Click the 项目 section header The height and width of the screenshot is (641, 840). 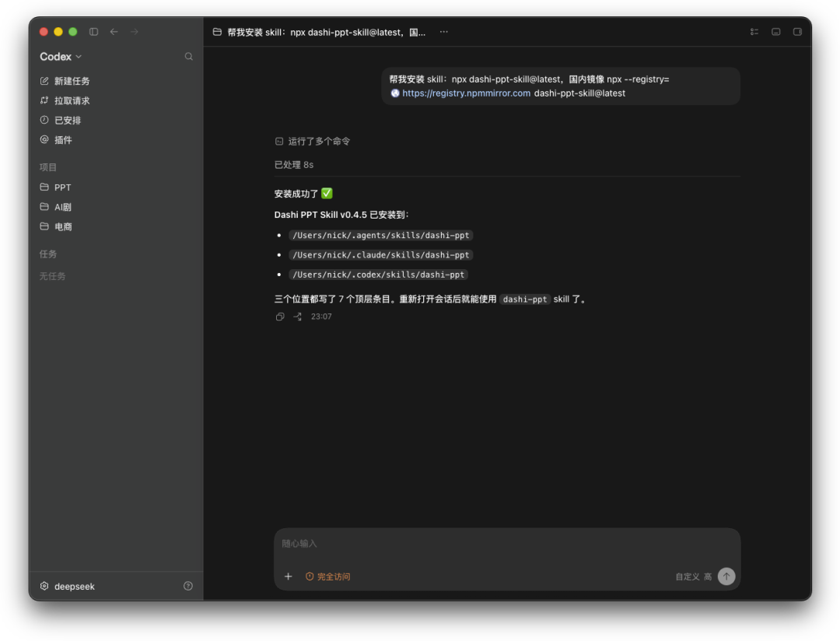coord(47,167)
